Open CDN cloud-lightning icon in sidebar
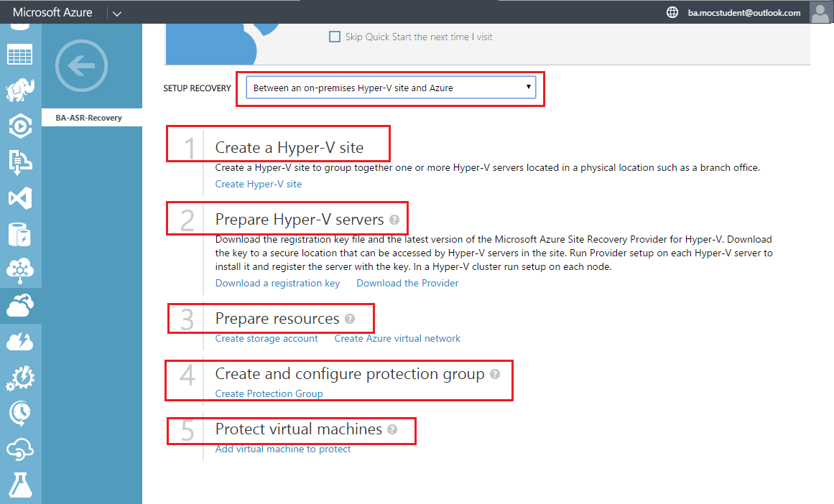The image size is (834, 504). [20, 342]
